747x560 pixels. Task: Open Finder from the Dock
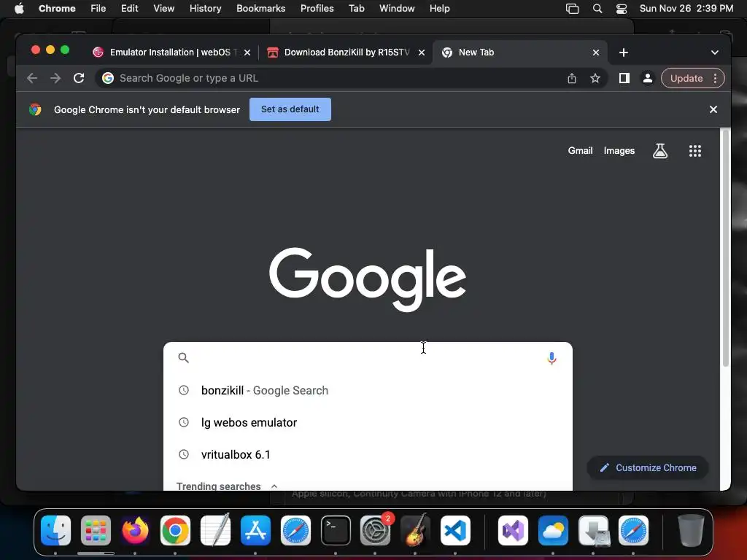55,531
